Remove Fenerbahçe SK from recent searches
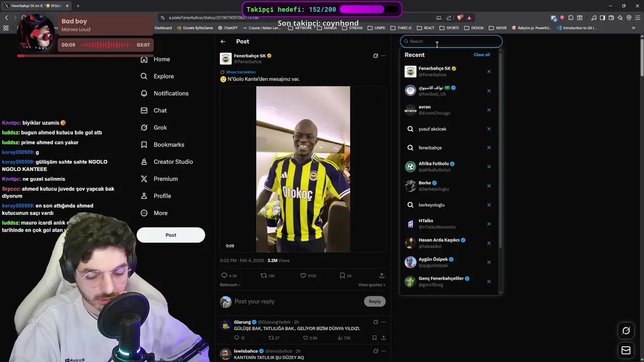Viewport: 644px width, 362px height. point(489,71)
